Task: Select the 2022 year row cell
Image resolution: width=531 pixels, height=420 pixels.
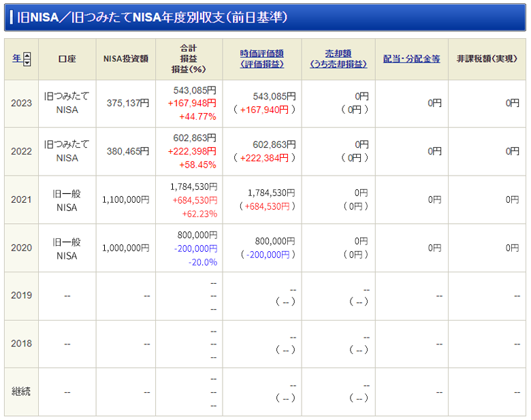Action: click(21, 152)
